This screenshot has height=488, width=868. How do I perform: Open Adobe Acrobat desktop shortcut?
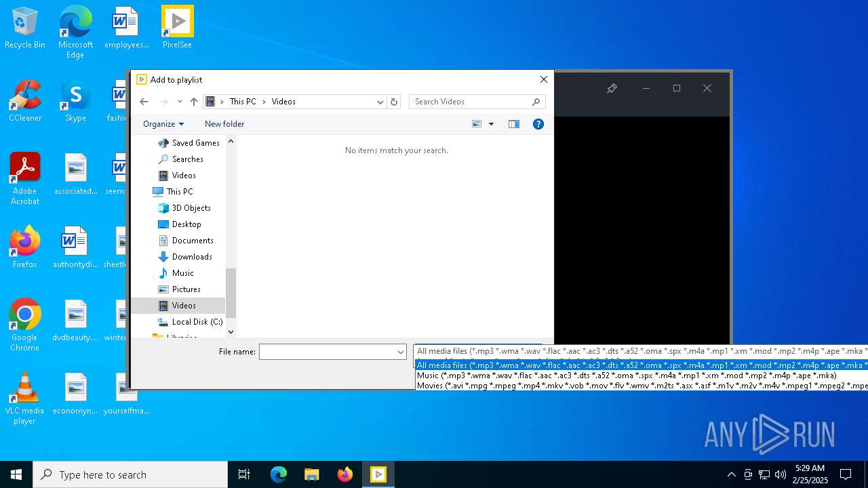point(25,179)
